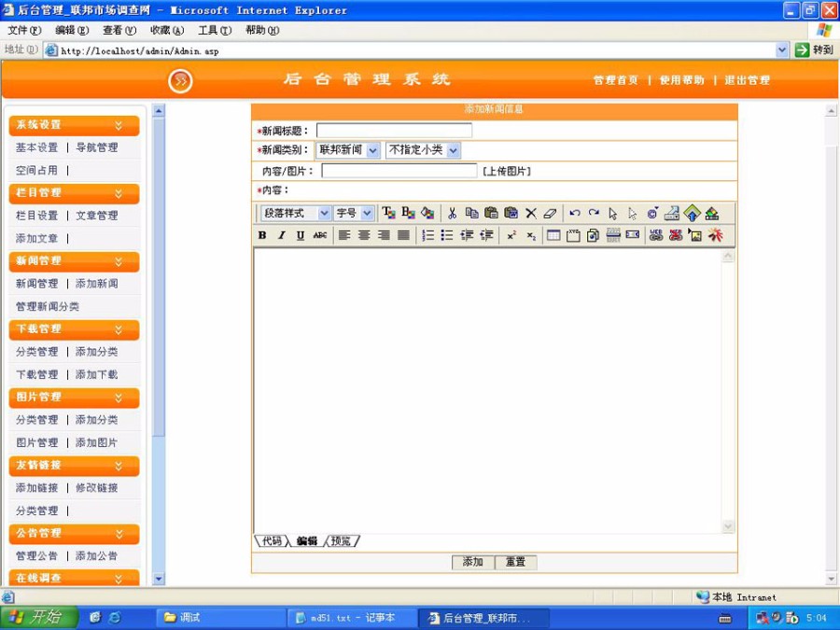Align text left in editor

[x=344, y=235]
